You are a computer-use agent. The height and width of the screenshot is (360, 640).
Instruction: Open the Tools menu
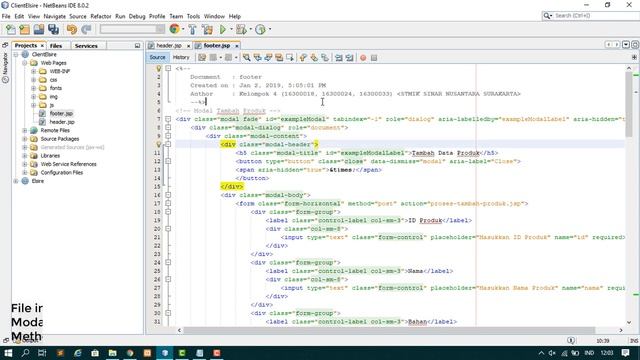193,16
